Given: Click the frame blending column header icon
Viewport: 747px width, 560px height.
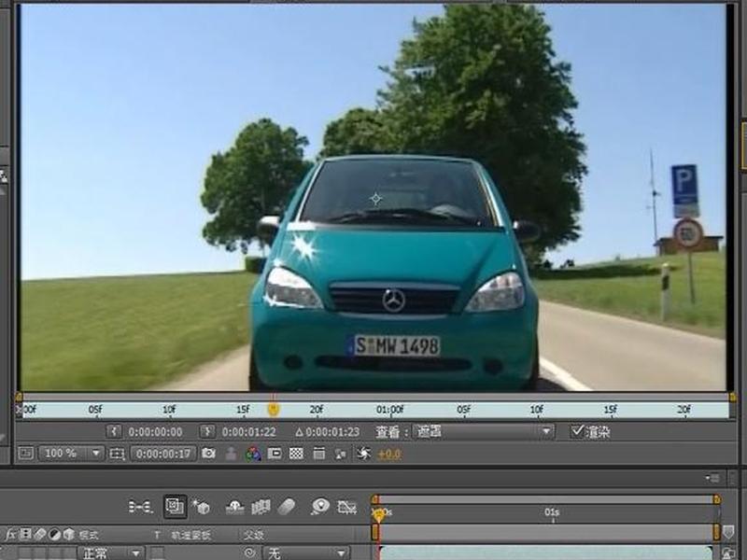Looking at the screenshot, I should (26, 534).
